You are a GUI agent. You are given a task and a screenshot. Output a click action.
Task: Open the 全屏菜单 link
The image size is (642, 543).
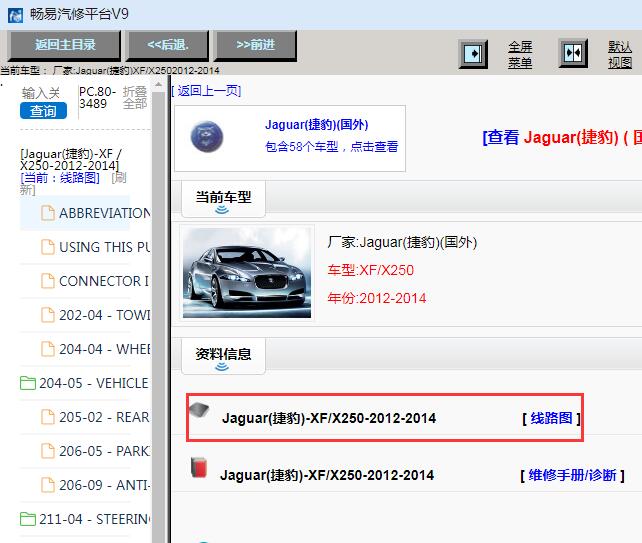520,54
